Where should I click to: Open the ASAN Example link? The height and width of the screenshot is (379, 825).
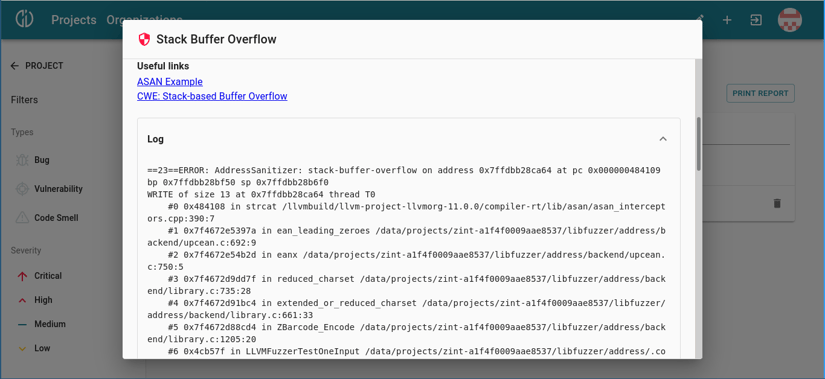pyautogui.click(x=169, y=82)
